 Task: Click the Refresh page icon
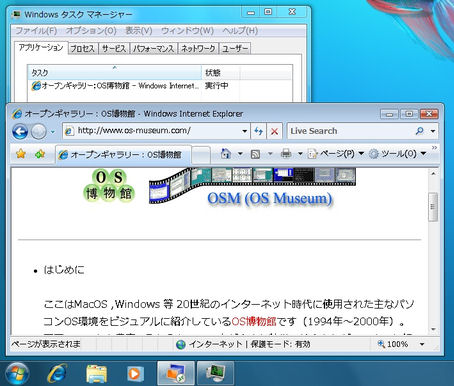[258, 131]
